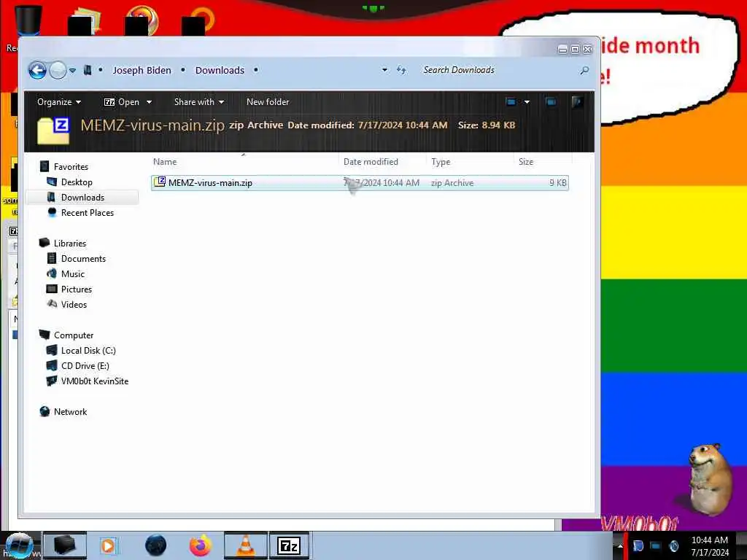This screenshot has width=747, height=560.
Task: Click the Joseph Biden breadcrumb
Action: click(x=142, y=71)
